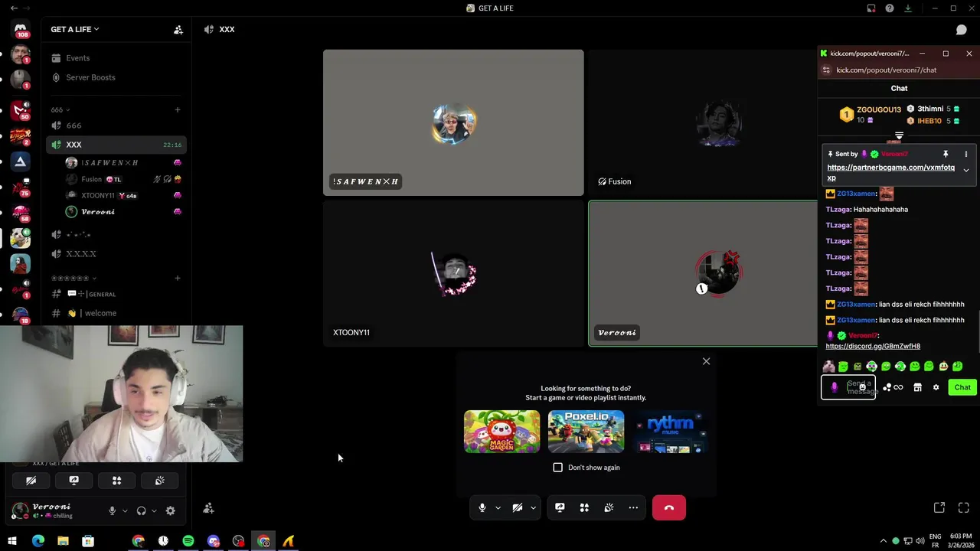Viewport: 980px width, 551px height.
Task: Open the pinned partnerbcgame link in Kick chat
Action: [890, 172]
